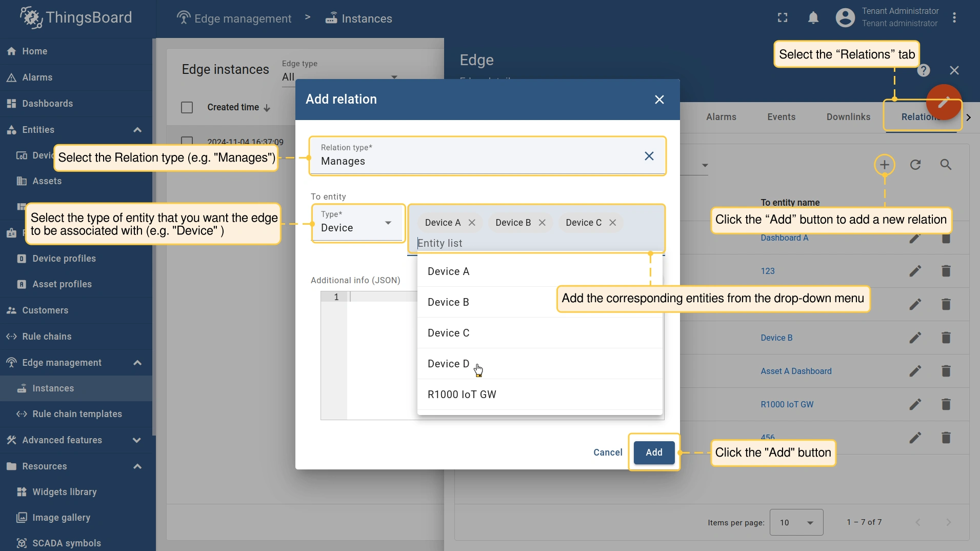This screenshot has height=551, width=980.
Task: Delete the R1000 IoT GW relation
Action: coord(946,404)
